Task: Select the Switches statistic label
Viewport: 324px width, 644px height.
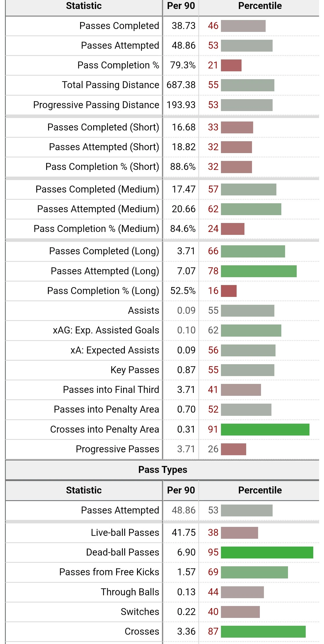Action: (140, 612)
